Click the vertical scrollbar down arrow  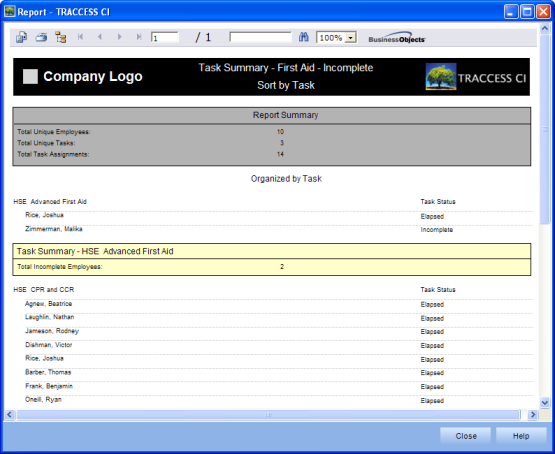tap(545, 402)
